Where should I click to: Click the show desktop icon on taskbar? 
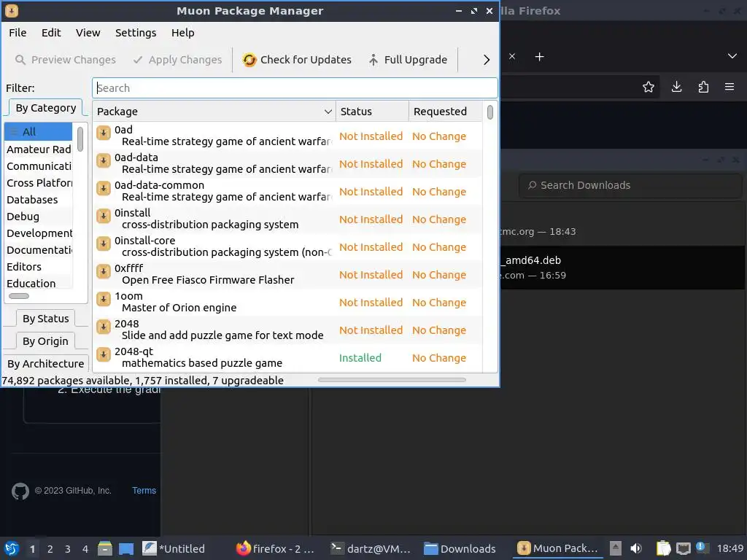click(126, 548)
